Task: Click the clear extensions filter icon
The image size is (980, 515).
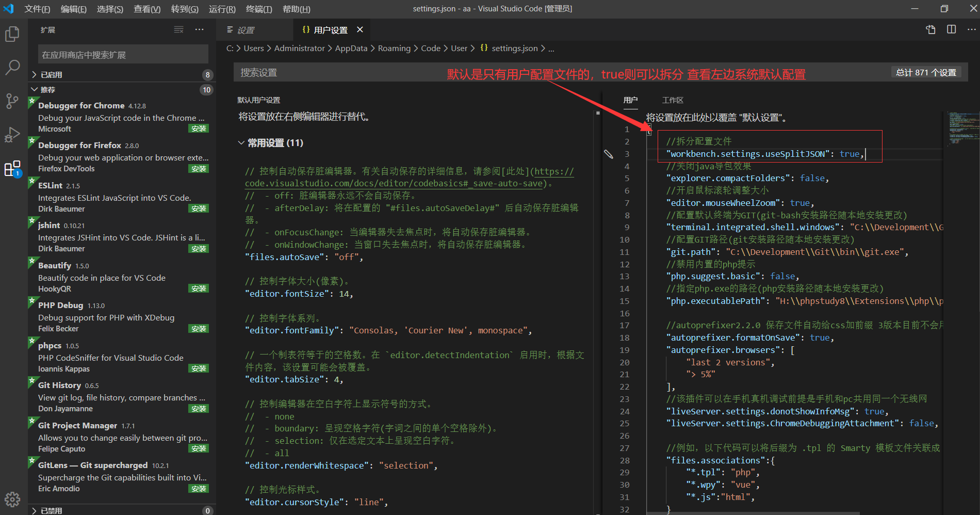Action: tap(179, 30)
